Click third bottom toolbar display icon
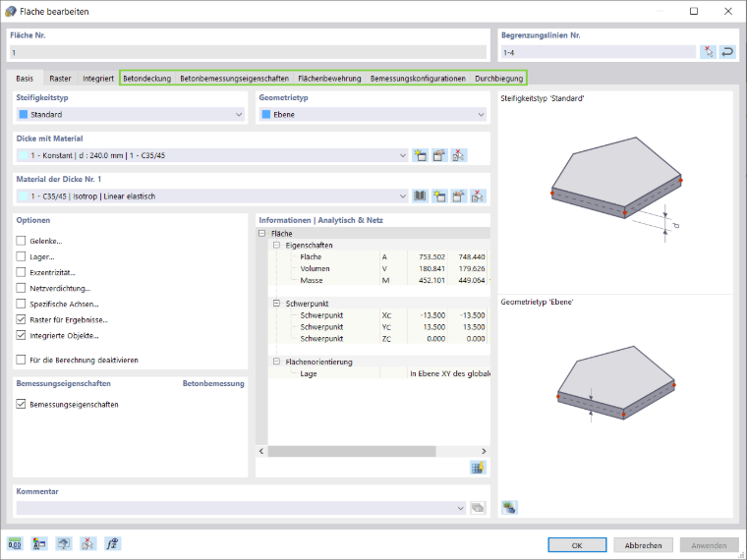Screen dimensions: 747x560 63,543
